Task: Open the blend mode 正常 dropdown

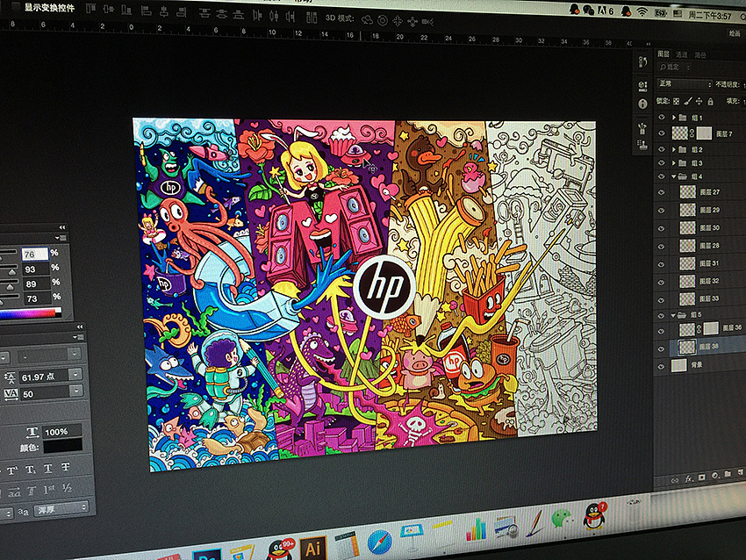Action: coord(685,84)
